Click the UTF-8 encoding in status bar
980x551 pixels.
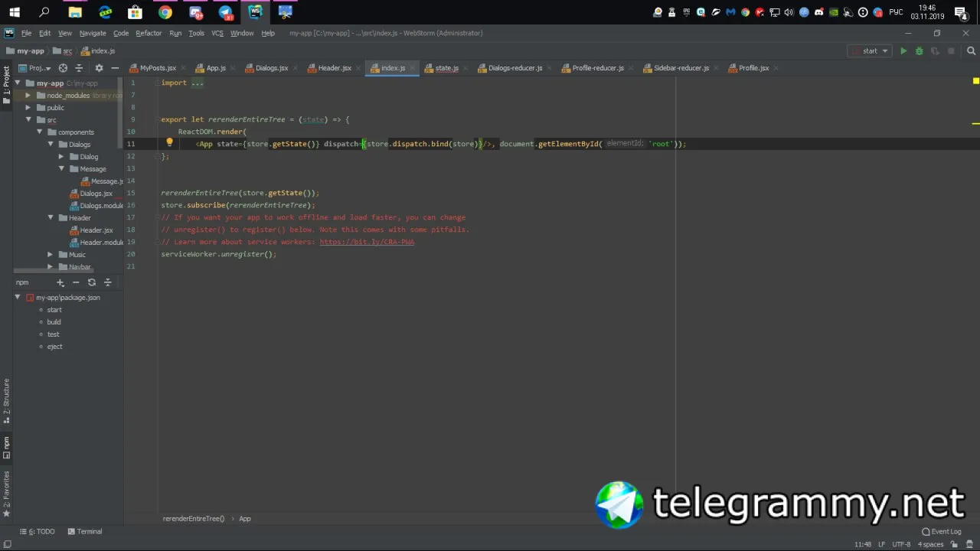tap(901, 544)
